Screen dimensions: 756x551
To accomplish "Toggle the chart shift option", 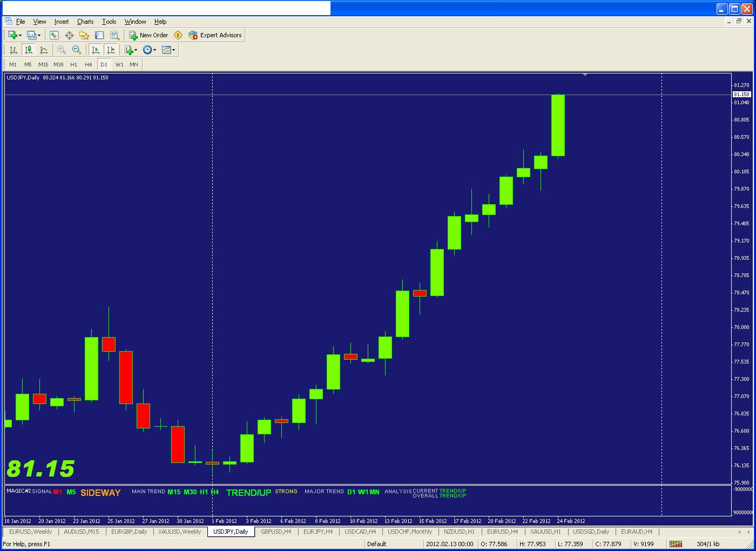I will [111, 50].
